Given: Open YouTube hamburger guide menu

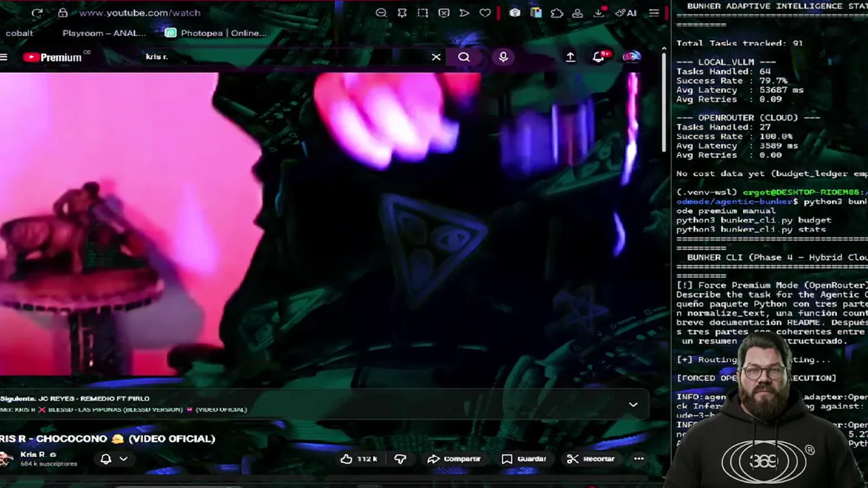Looking at the screenshot, I should click(3, 58).
